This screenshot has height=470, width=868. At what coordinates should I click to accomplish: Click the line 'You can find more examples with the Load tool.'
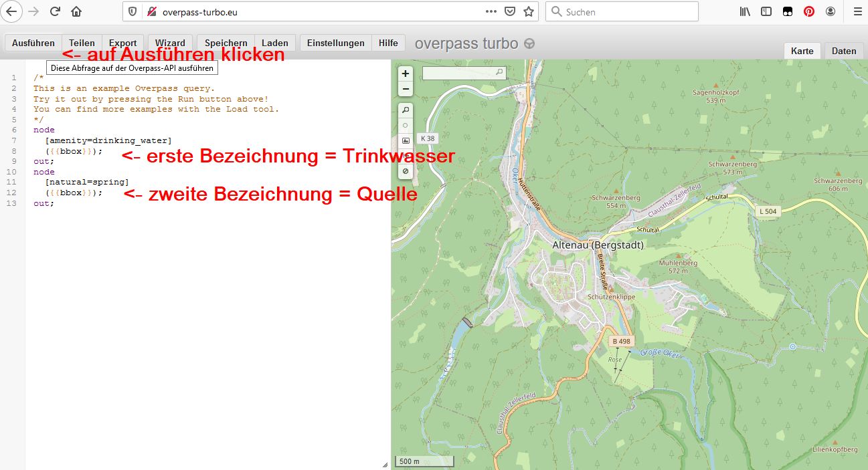[x=157, y=109]
